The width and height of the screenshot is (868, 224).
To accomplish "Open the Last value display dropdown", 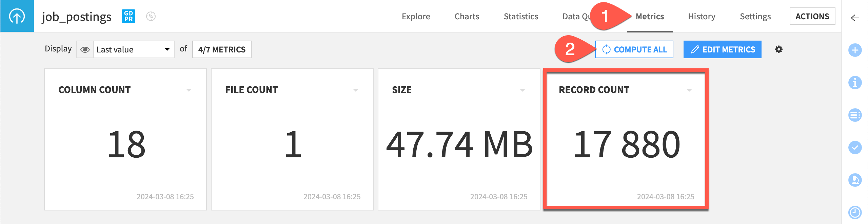I will (134, 50).
